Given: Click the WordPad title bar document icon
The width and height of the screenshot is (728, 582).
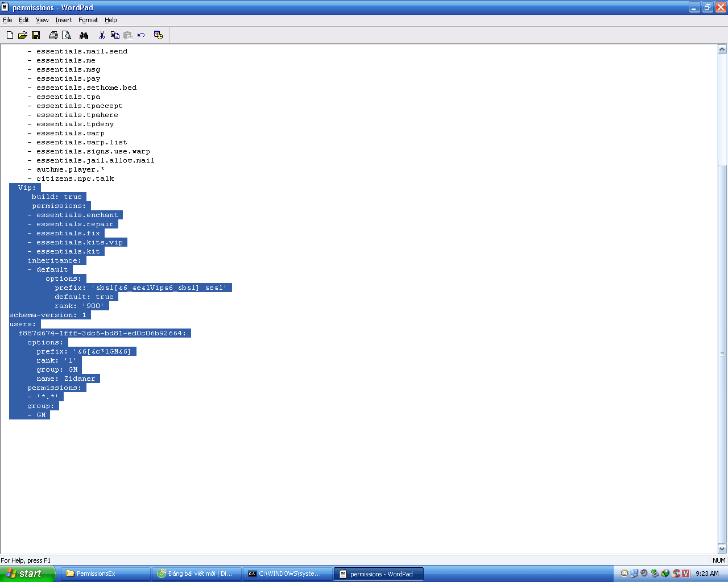Looking at the screenshot, I should point(5,7).
